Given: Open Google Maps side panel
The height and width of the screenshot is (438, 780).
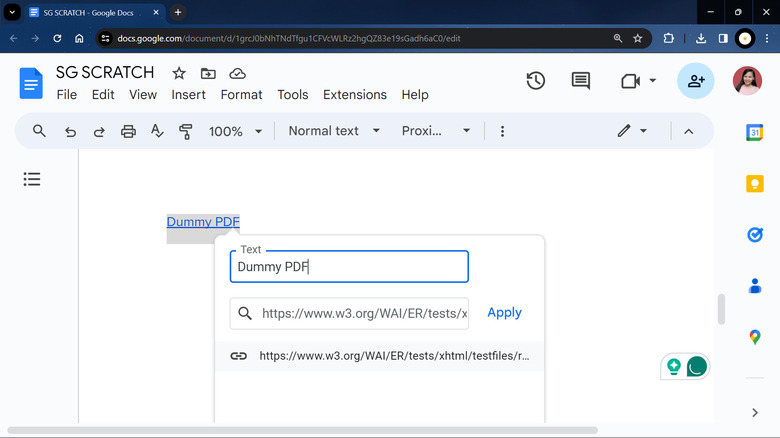Looking at the screenshot, I should 755,337.
